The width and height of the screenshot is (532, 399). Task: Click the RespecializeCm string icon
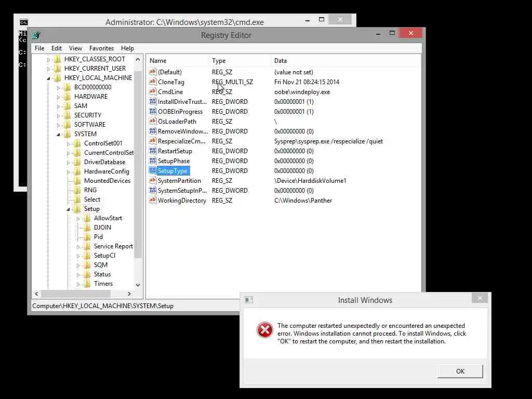pos(153,140)
